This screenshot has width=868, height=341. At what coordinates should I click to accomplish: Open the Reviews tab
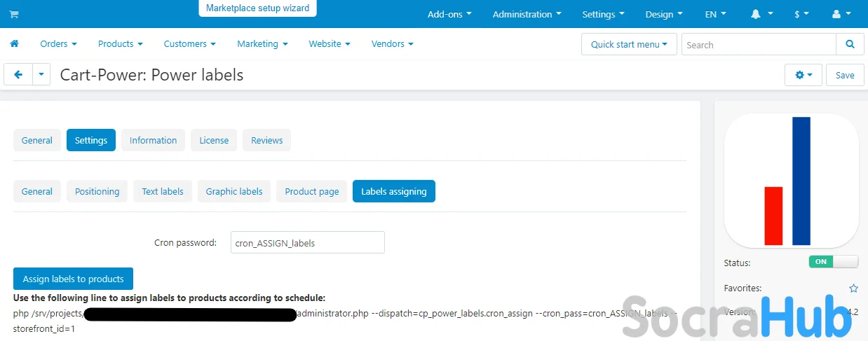[266, 140]
